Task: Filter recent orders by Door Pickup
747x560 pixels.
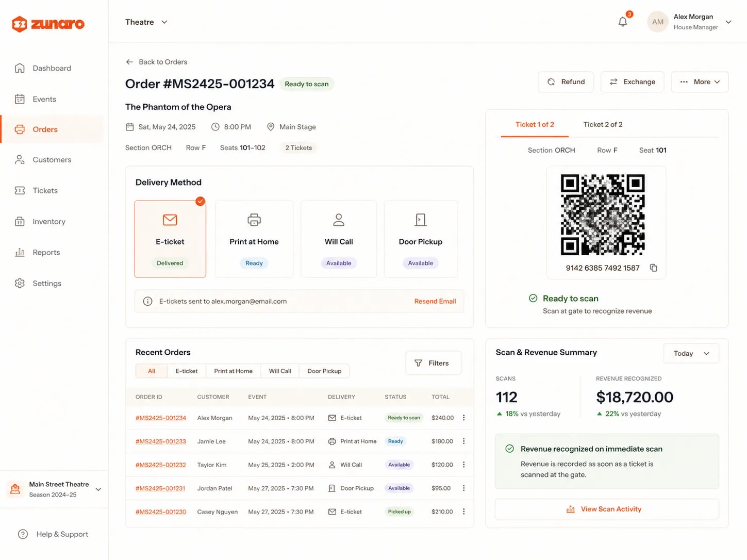Action: (324, 371)
